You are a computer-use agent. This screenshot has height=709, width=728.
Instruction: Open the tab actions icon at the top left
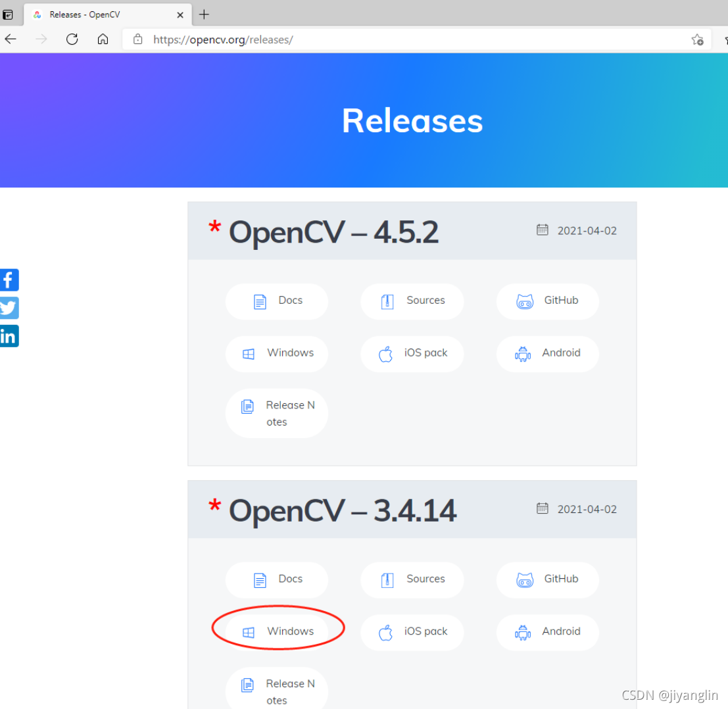(x=8, y=15)
